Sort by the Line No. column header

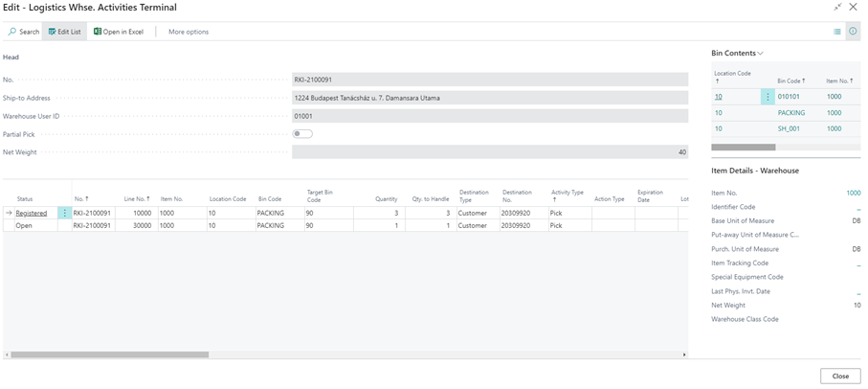(x=138, y=198)
